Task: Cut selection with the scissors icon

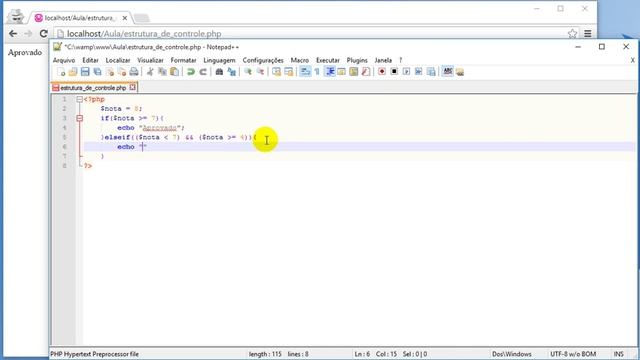Action: pyautogui.click(x=150, y=72)
